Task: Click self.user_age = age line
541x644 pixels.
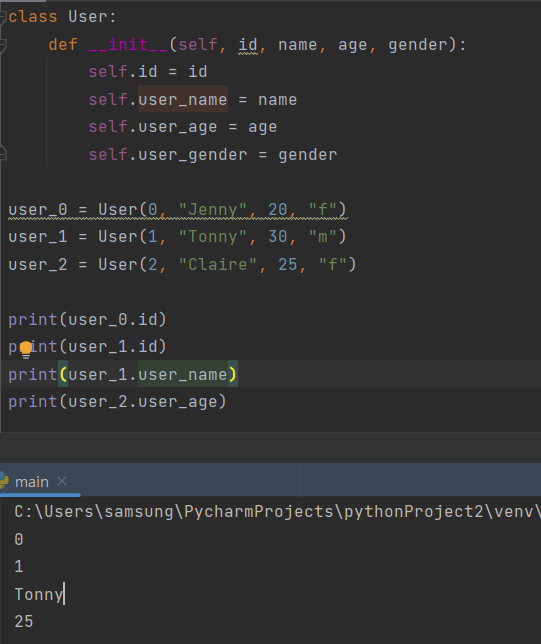Action: coord(183,127)
